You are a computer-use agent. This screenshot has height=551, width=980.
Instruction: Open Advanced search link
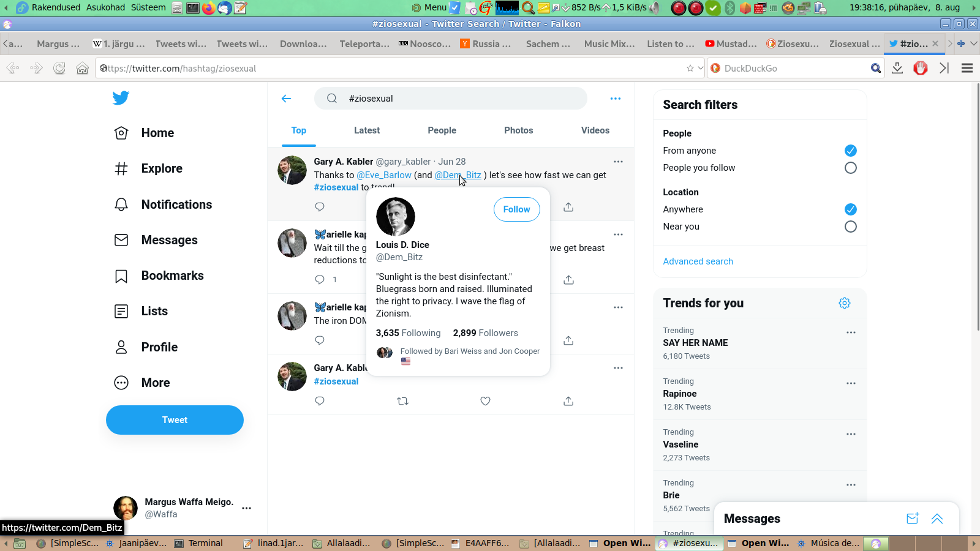click(x=698, y=261)
